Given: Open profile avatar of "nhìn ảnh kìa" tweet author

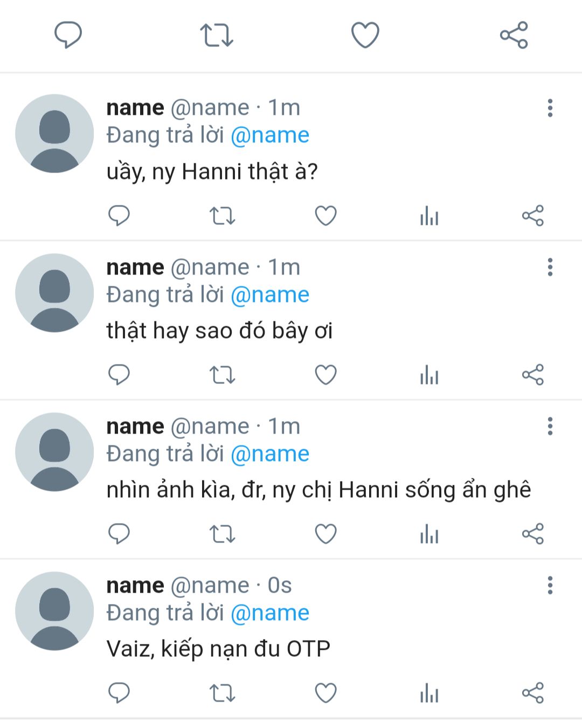Looking at the screenshot, I should point(54,452).
